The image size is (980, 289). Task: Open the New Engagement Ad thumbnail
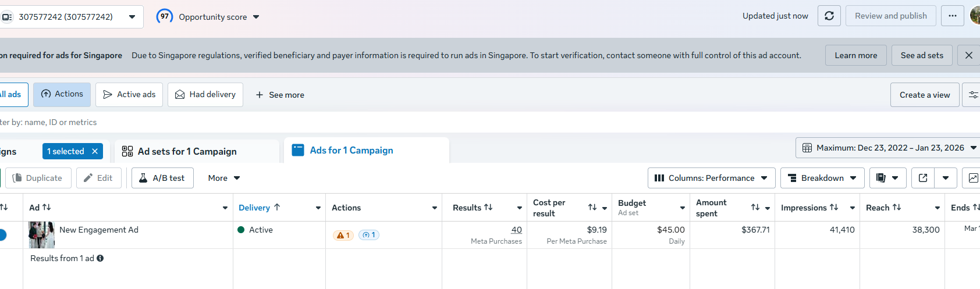click(41, 235)
